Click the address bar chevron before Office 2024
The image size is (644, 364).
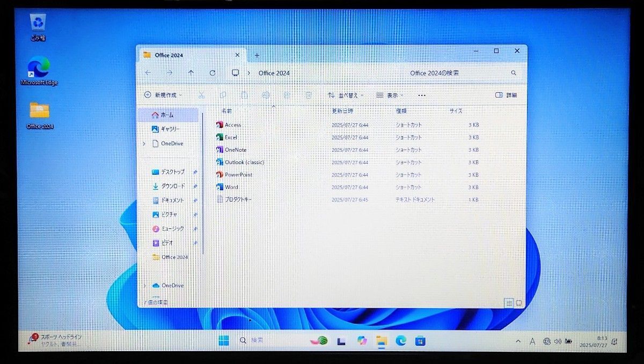coord(248,73)
